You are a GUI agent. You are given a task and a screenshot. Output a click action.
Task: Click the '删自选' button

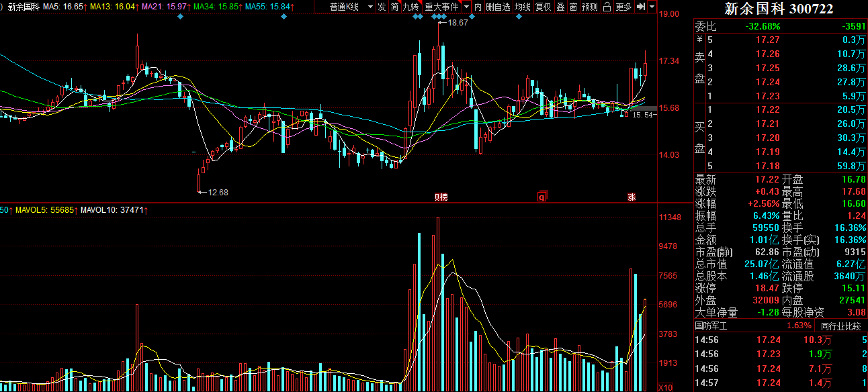click(x=498, y=7)
